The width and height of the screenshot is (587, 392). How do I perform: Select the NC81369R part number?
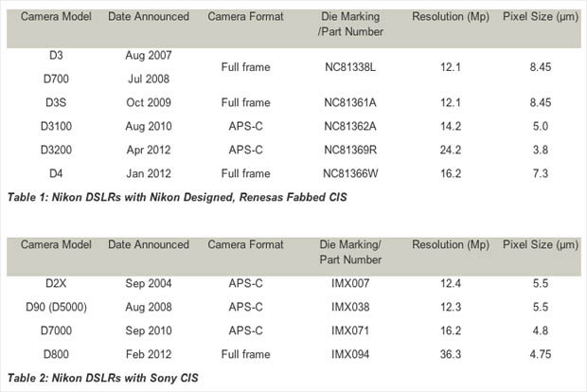[x=350, y=150]
